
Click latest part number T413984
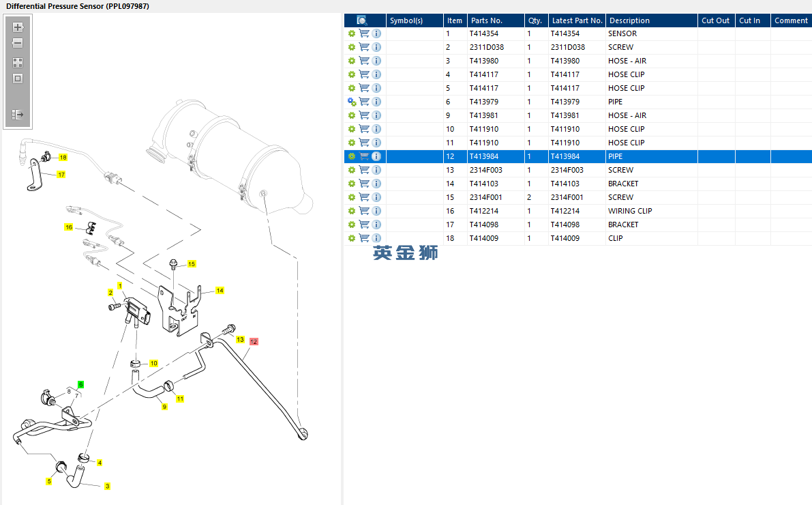[x=577, y=156]
